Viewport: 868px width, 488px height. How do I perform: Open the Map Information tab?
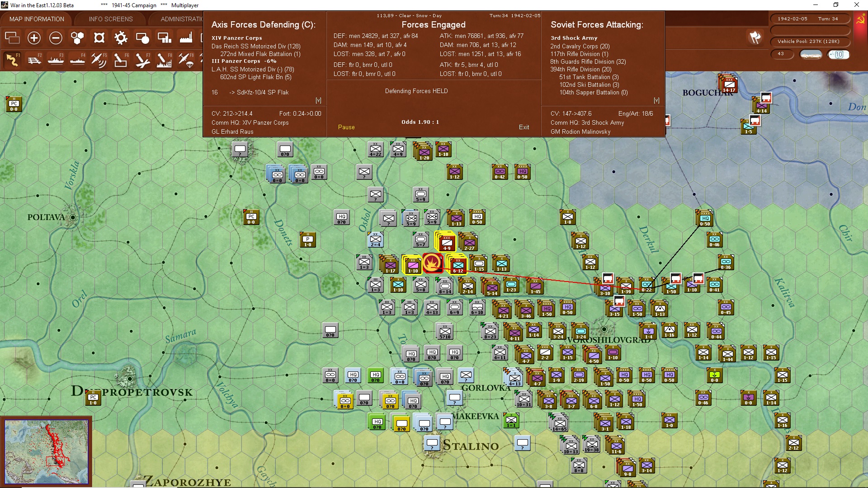37,19
